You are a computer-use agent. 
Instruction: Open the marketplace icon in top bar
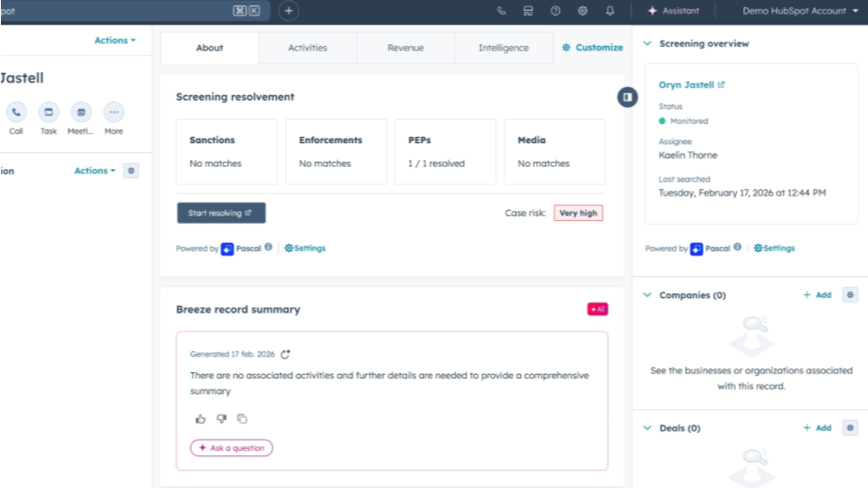coord(529,11)
